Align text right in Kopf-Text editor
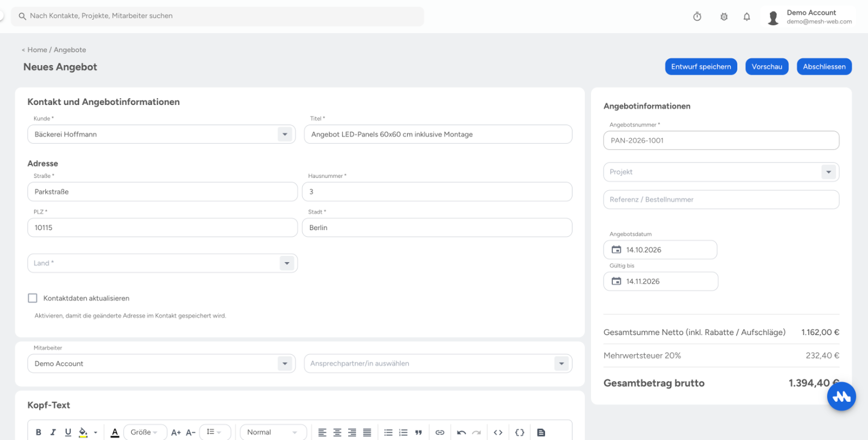Screen dimensions: 868x440 (x=352, y=432)
